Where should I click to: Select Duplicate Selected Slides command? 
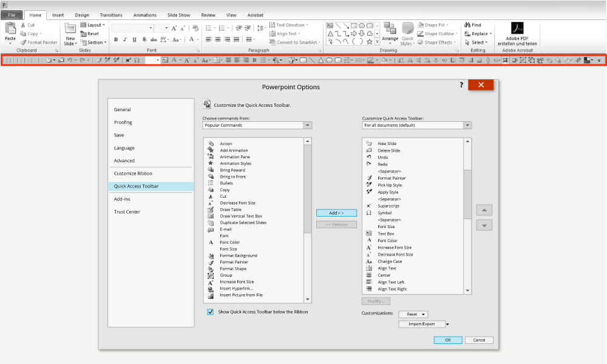pos(243,223)
